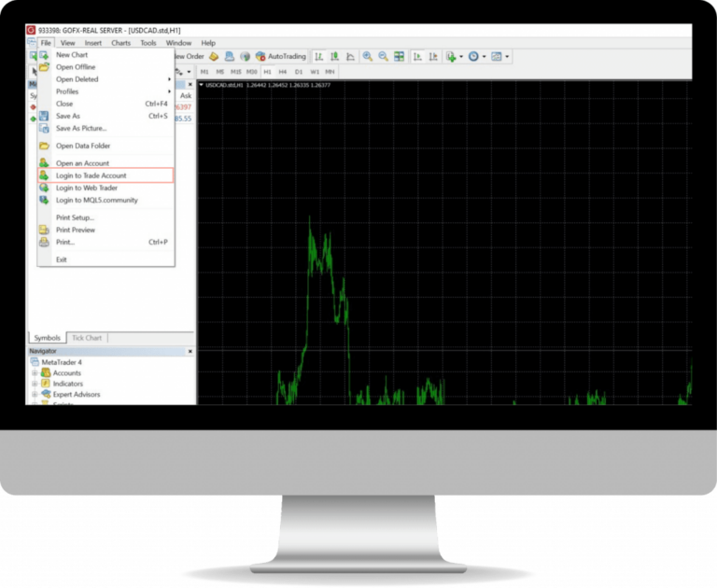The image size is (717, 588).
Task: Open Periods dropdown arrow
Action: pos(485,57)
